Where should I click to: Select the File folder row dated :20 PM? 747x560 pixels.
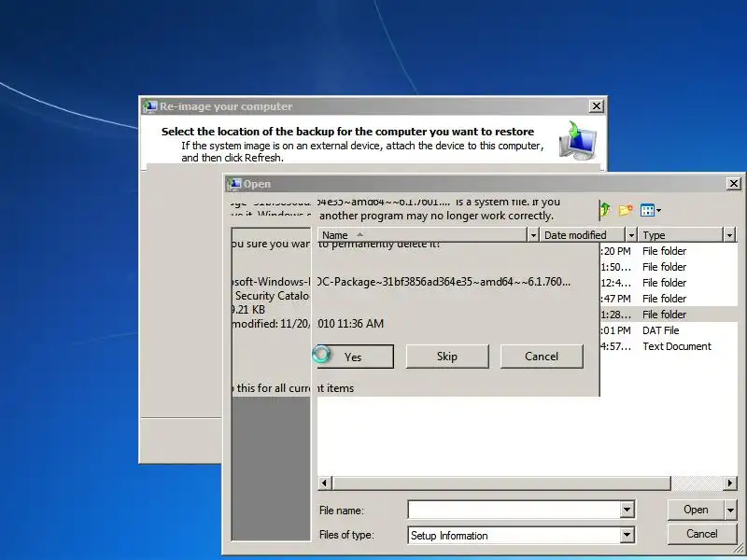(x=669, y=251)
